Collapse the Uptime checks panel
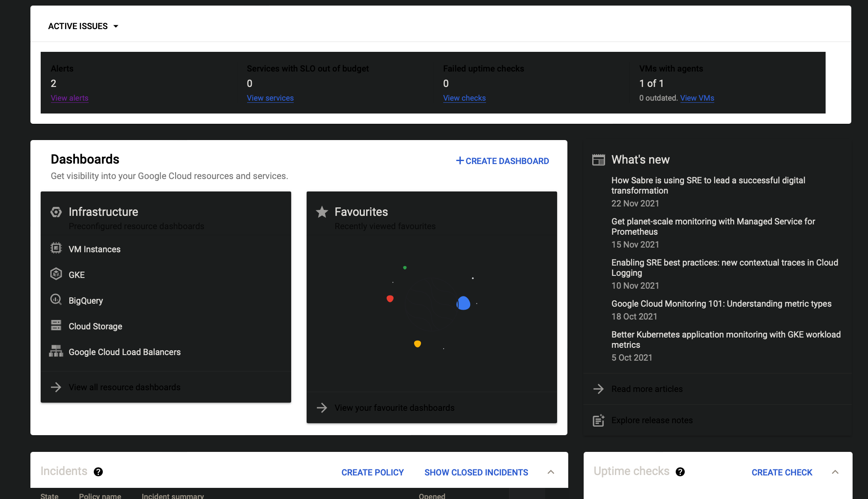868x499 pixels. click(835, 472)
